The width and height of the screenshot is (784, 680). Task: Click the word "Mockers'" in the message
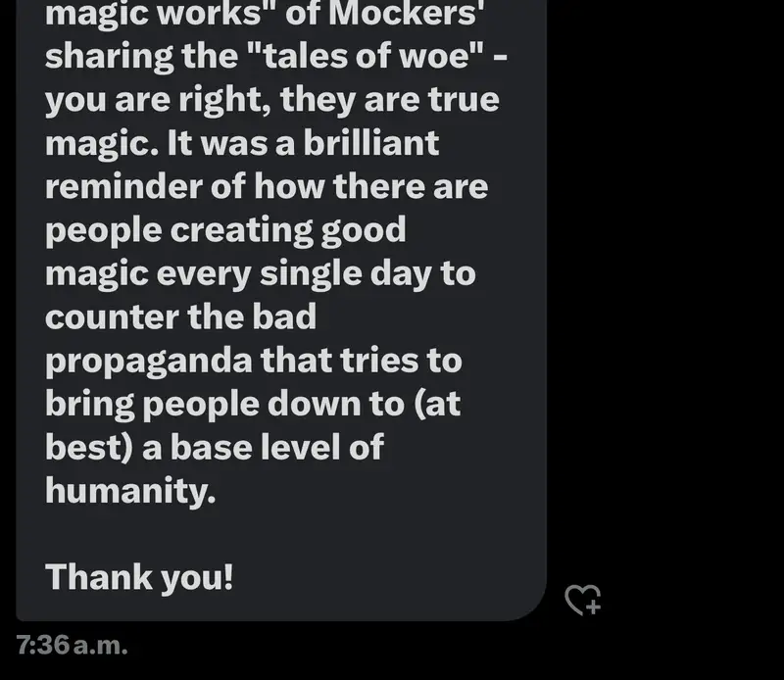[x=406, y=14]
